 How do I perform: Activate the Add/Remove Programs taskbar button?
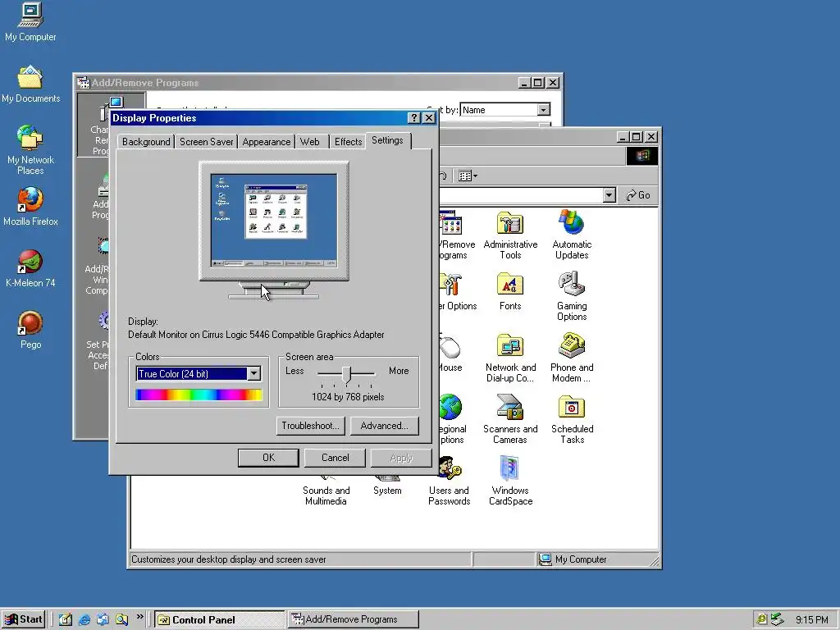pos(353,620)
